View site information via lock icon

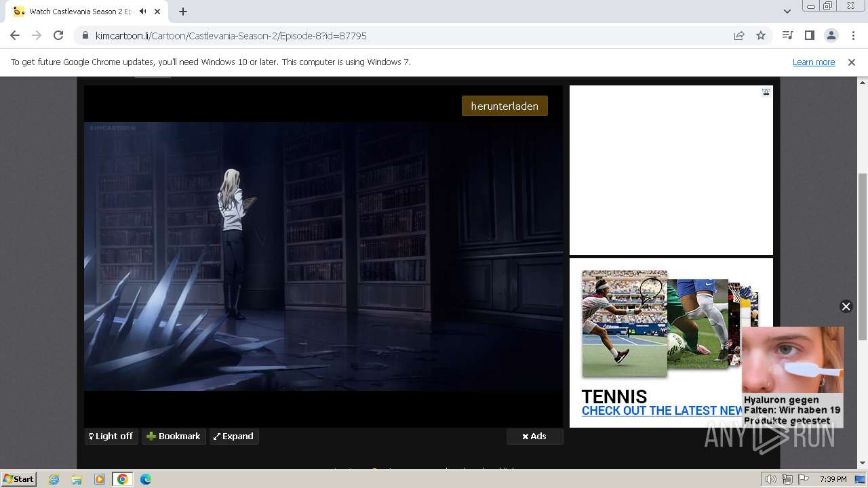[85, 36]
